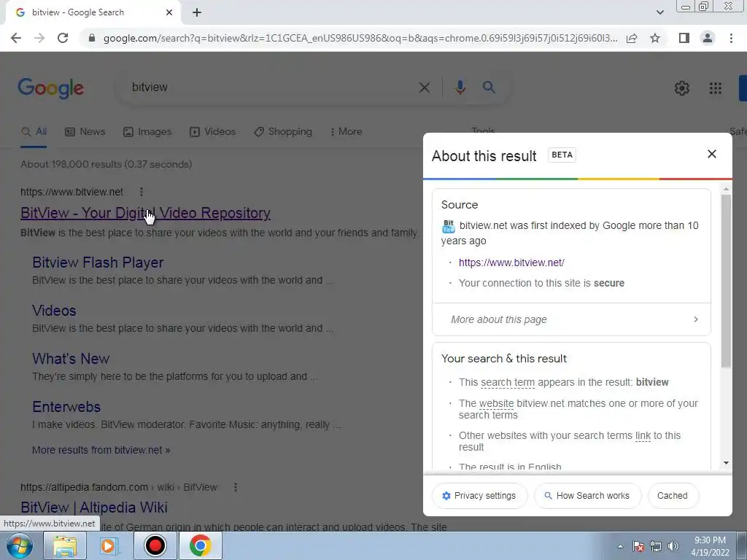Screen dimensions: 747x560
Task: Click the bitview.net favicon in Source card
Action: point(449,226)
